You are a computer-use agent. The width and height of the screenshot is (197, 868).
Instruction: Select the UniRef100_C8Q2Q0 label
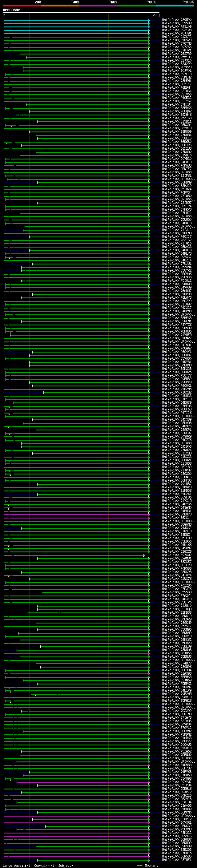[177, 474]
